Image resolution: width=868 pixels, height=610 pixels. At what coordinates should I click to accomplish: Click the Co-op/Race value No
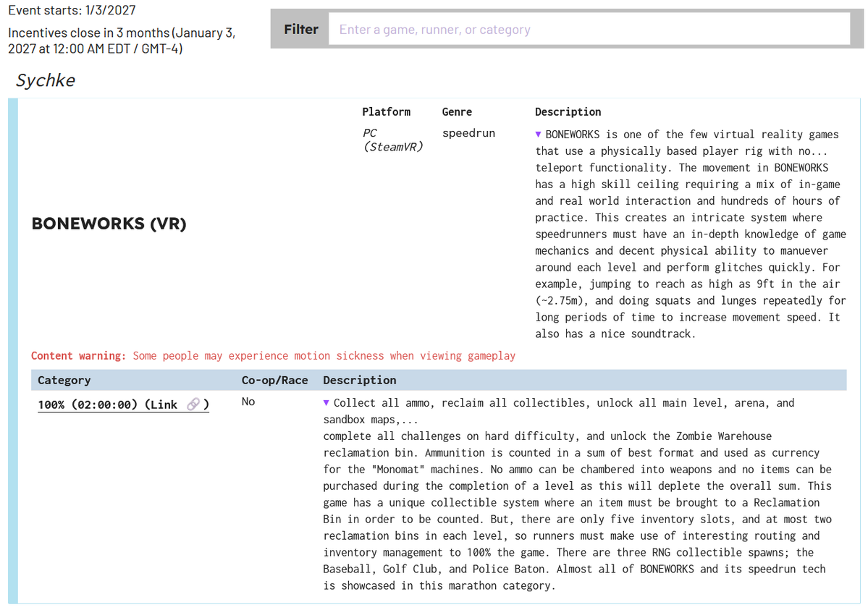248,402
